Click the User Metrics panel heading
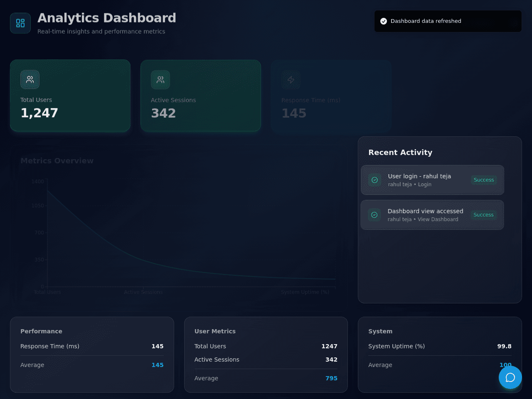 [215, 331]
